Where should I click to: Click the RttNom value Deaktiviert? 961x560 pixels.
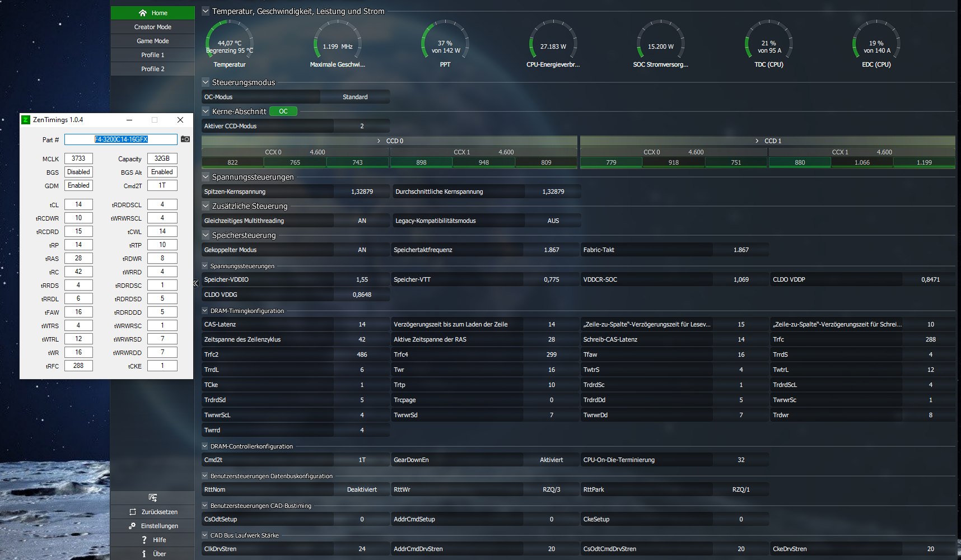pyautogui.click(x=362, y=489)
